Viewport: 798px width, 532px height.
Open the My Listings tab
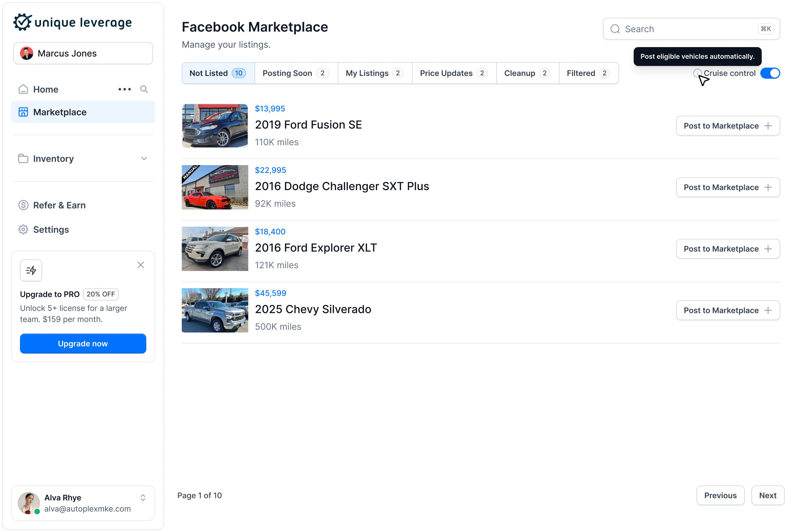[375, 73]
